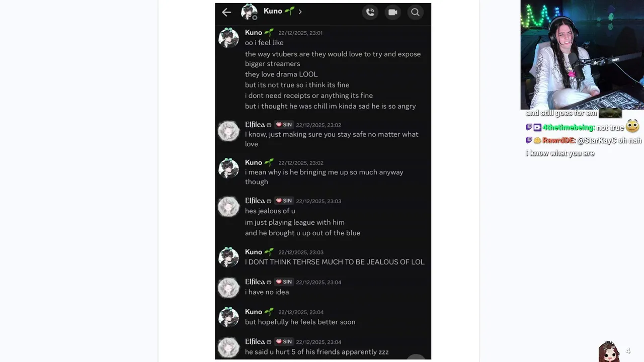Image resolution: width=644 pixels, height=362 pixels.
Task: Click Kuno's avatar on the 23:03 message
Action: coord(228,257)
